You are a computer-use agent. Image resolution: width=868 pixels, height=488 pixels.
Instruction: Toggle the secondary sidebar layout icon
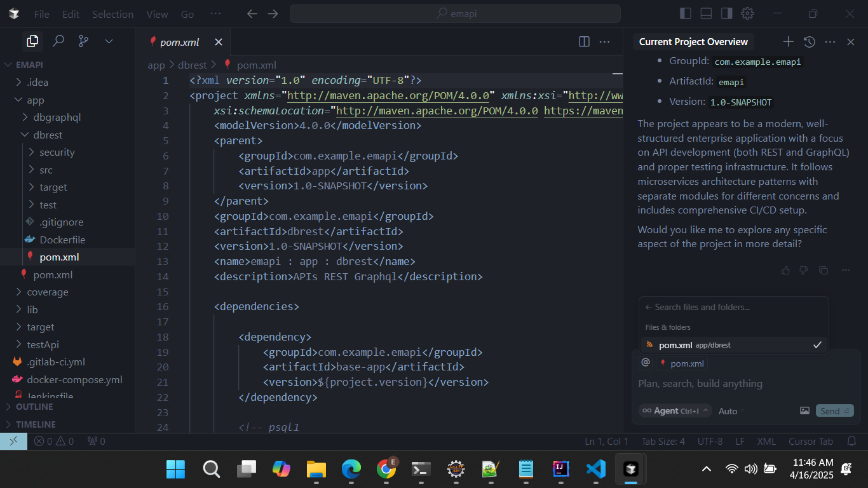click(x=727, y=13)
